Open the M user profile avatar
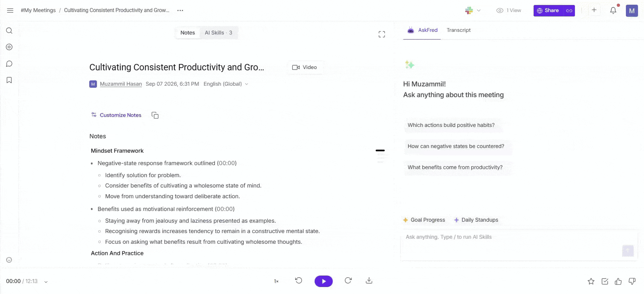This screenshot has height=294, width=644. pyautogui.click(x=632, y=11)
